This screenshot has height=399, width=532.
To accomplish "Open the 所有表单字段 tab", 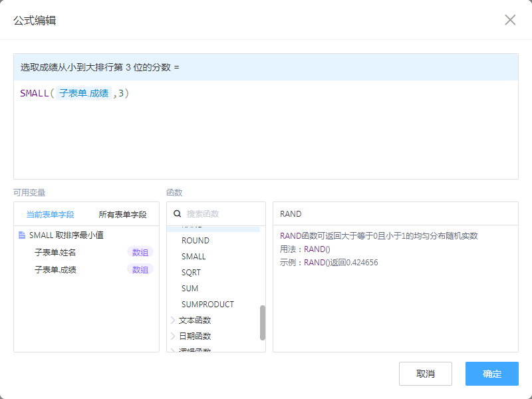I will pos(122,215).
